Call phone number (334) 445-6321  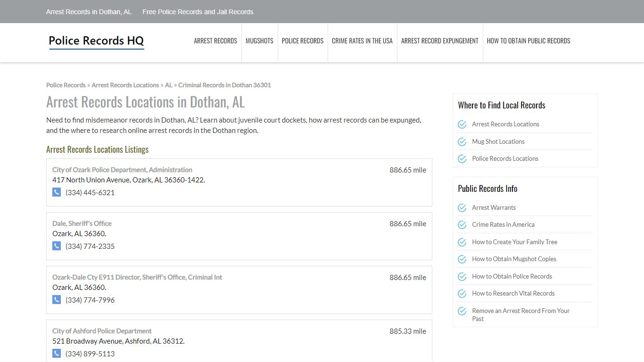point(90,192)
